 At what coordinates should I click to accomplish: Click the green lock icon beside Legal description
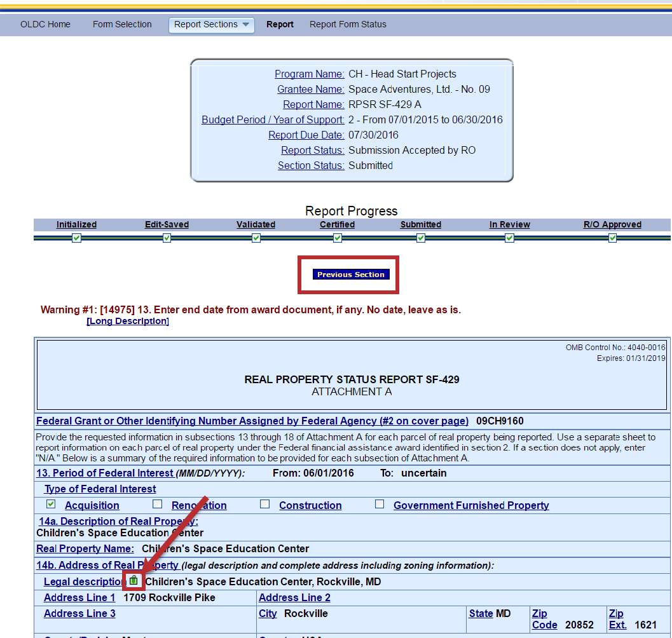[x=134, y=580]
